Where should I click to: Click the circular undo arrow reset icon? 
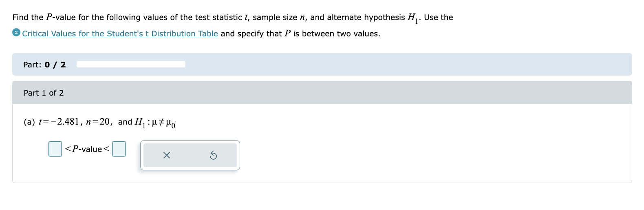coord(213,155)
